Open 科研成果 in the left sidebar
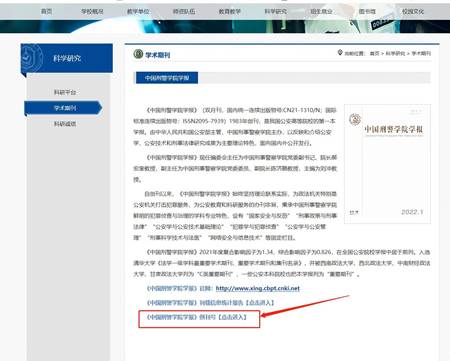 click(65, 124)
